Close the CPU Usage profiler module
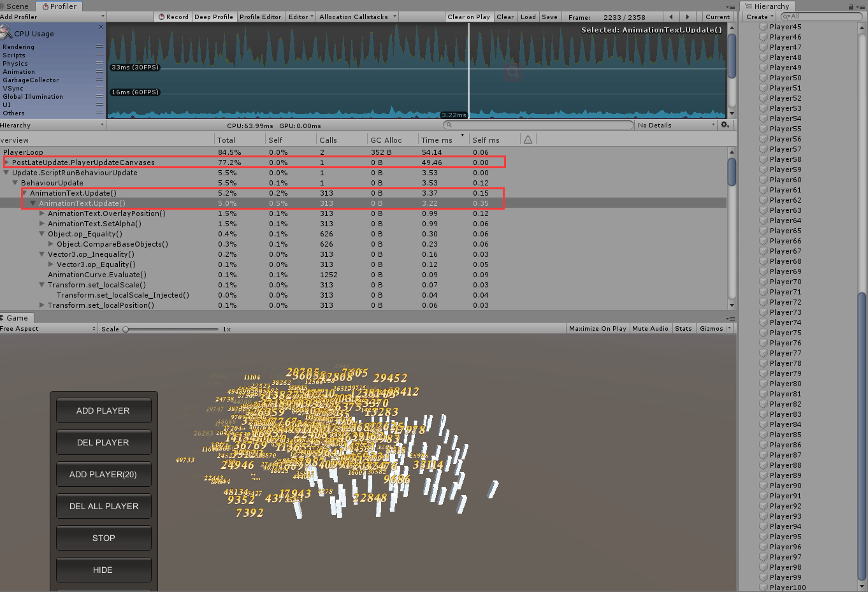The width and height of the screenshot is (868, 592). pos(101,27)
